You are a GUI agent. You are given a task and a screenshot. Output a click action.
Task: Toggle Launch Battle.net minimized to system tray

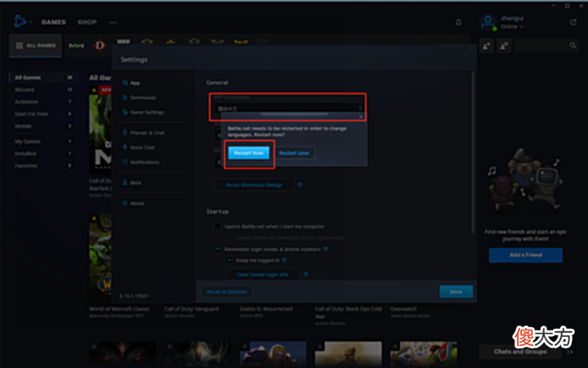click(229, 237)
